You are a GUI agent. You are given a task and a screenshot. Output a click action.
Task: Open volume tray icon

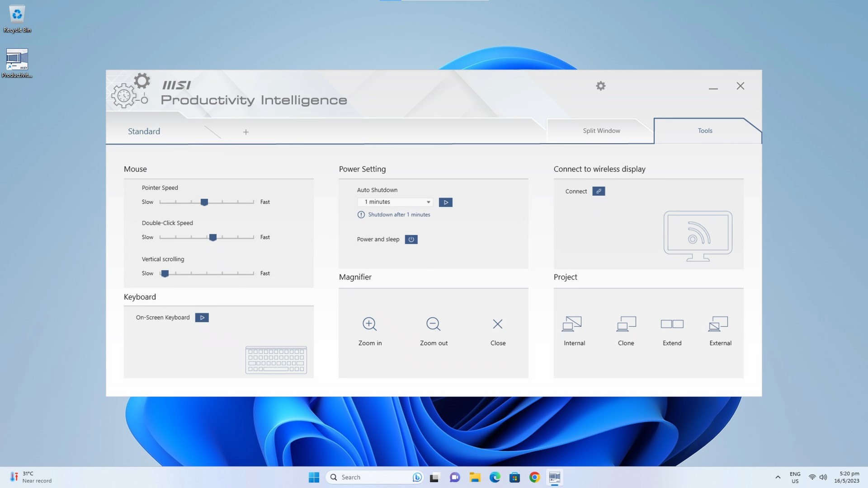tap(823, 477)
